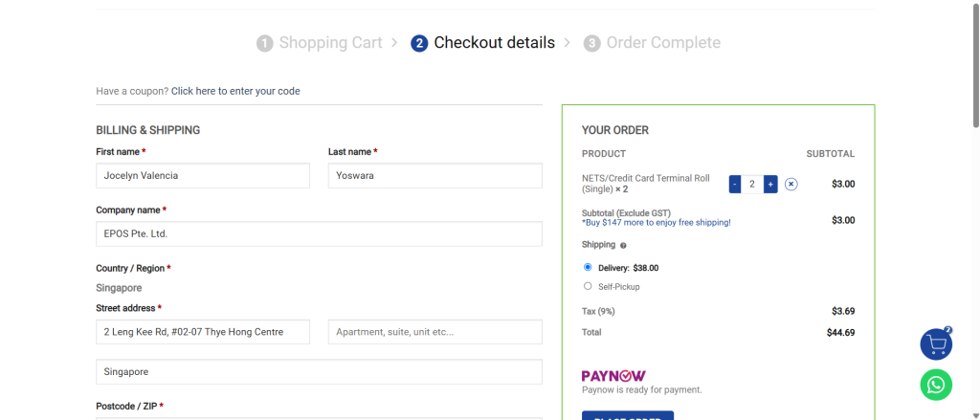
Task: Select Delivery $38.00 shipping option
Action: (589, 267)
